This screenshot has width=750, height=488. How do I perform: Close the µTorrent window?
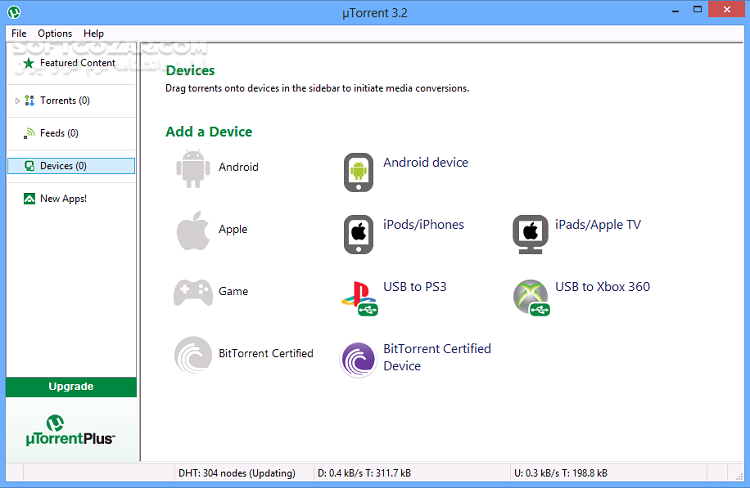(727, 9)
